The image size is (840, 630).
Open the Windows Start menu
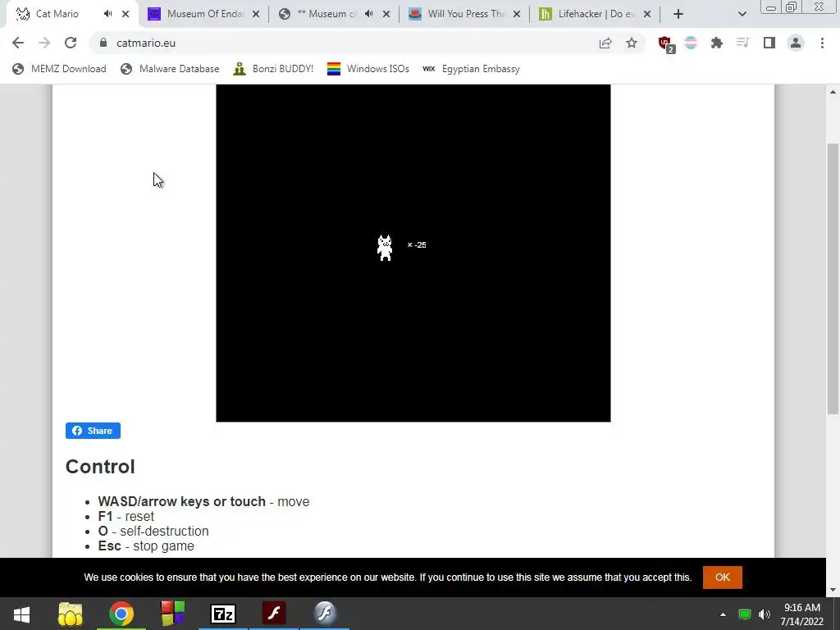point(21,614)
